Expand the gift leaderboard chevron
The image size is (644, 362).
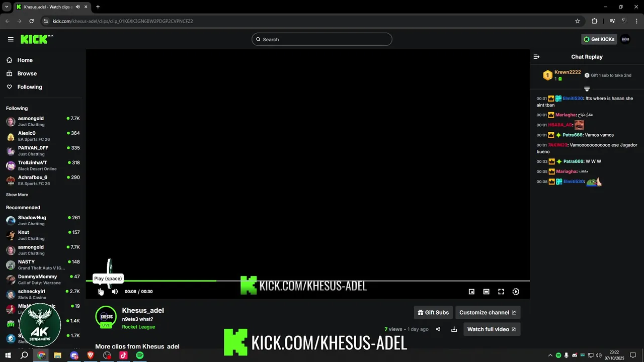(x=587, y=89)
